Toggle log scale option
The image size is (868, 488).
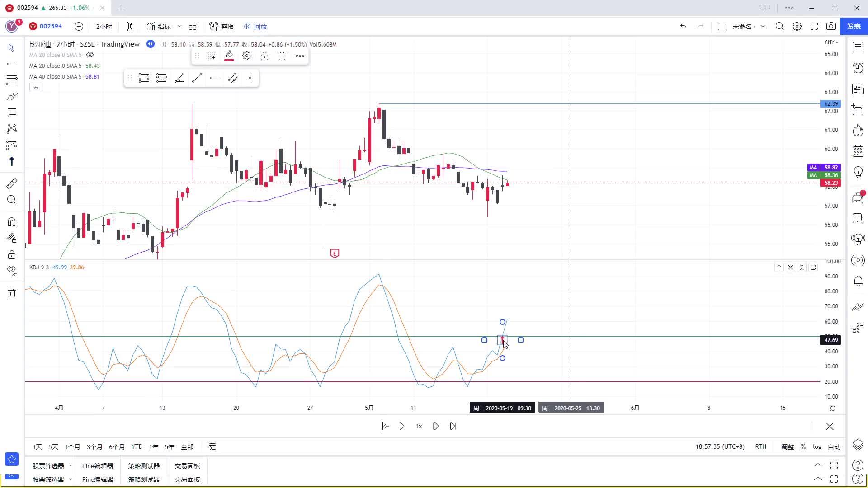point(817,446)
